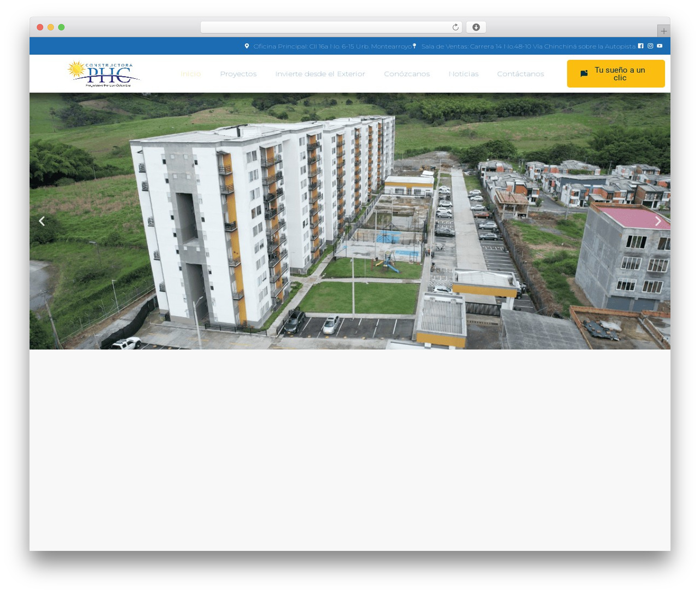This screenshot has height=593, width=700.
Task: Click the Constructora PHC logo
Action: point(103,74)
